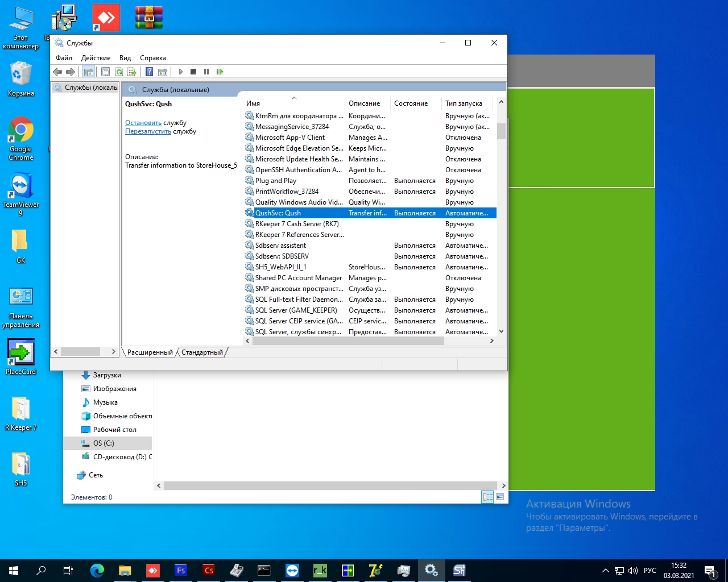The height and width of the screenshot is (582, 728).
Task: Select Сеть in Explorer navigation pane
Action: (90, 475)
